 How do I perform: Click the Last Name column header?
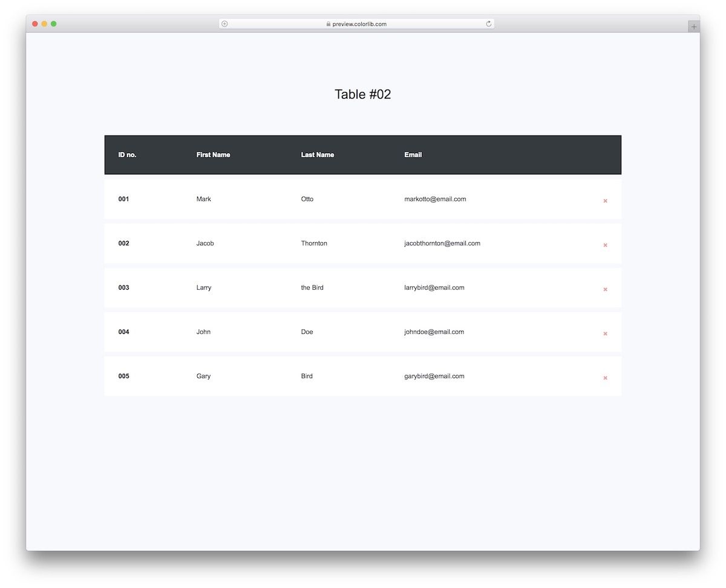(318, 155)
